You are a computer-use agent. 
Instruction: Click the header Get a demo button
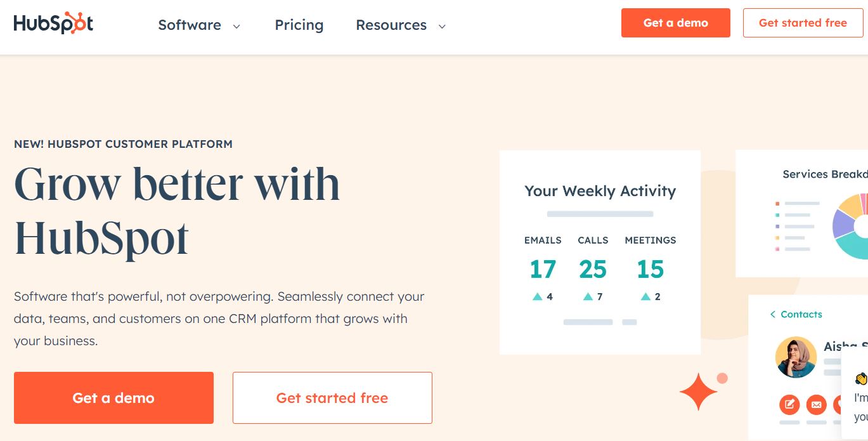tap(676, 23)
